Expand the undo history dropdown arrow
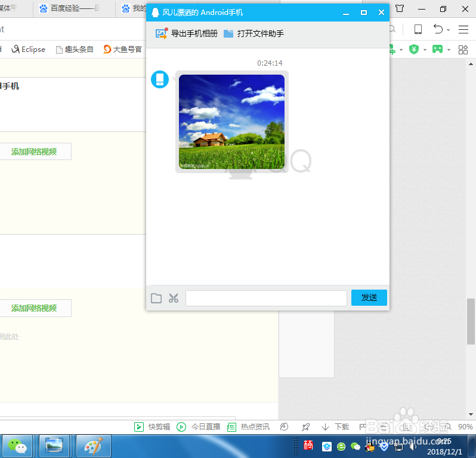The height and width of the screenshot is (458, 476). click(x=448, y=30)
